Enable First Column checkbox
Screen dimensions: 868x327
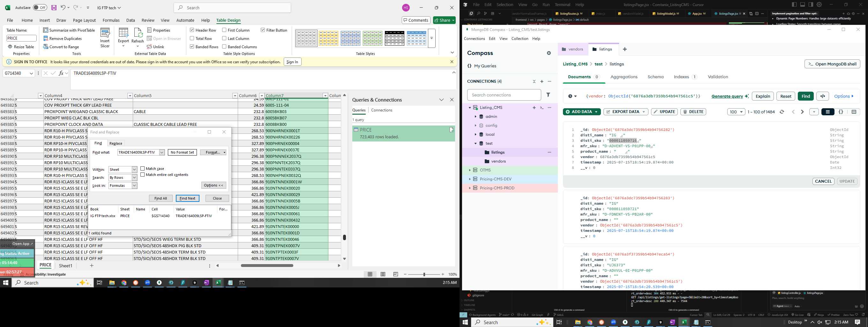pos(224,30)
